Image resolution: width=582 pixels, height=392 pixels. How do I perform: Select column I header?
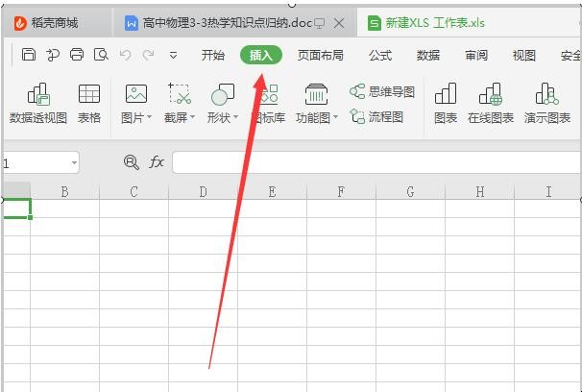[x=548, y=191]
